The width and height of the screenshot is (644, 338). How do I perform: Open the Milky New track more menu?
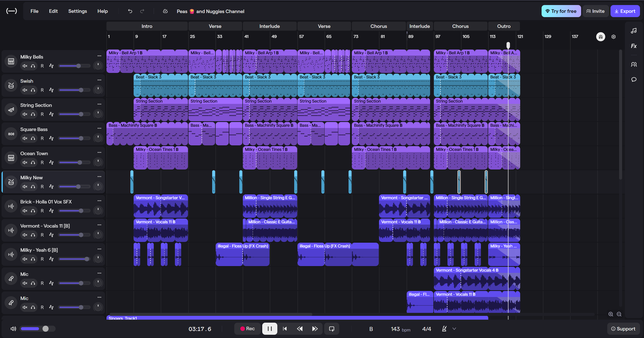tap(99, 177)
